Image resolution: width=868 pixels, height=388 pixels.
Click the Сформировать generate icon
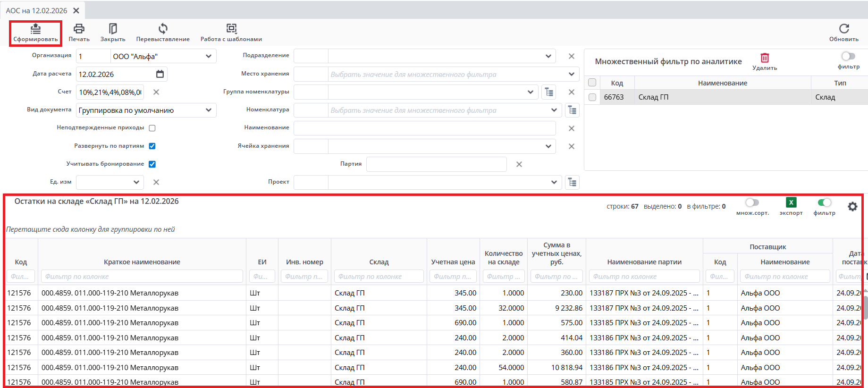[35, 29]
